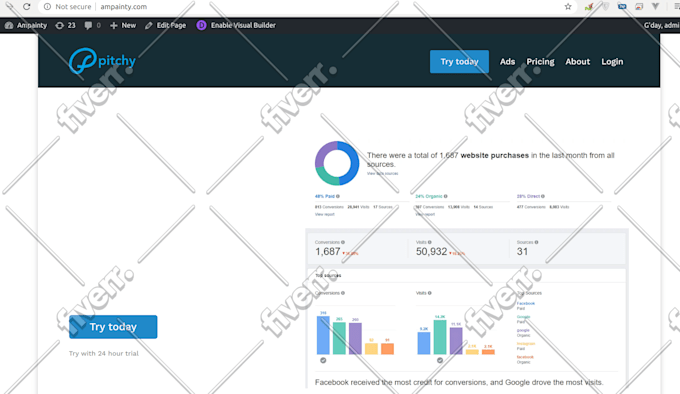Click Edit Page in the admin bar
Image resolution: width=680 pixels, height=394 pixels.
(x=165, y=25)
